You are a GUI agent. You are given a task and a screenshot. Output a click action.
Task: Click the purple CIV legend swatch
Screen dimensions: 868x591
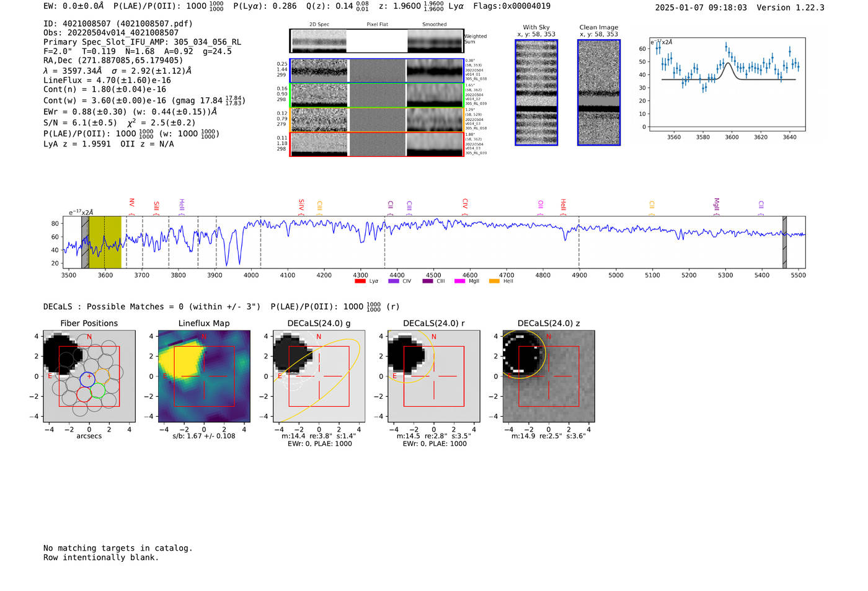[x=394, y=282]
